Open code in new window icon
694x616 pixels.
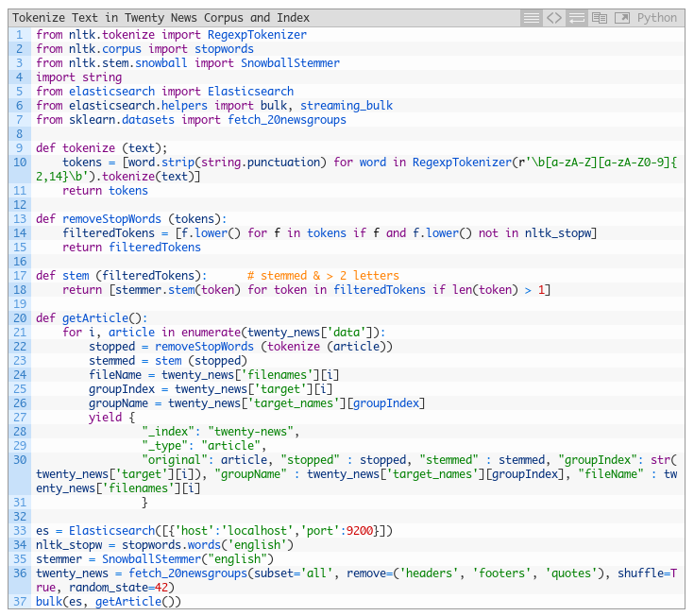(x=622, y=18)
